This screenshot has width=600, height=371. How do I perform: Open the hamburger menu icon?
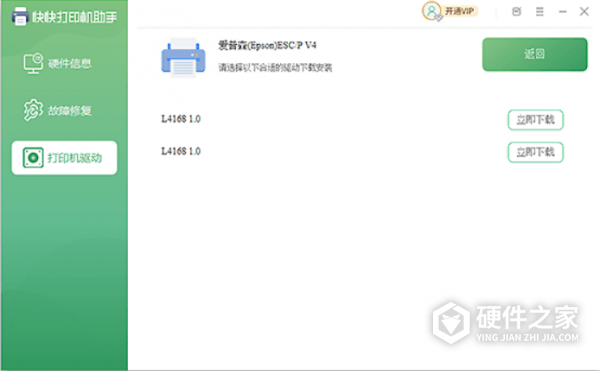tap(540, 11)
